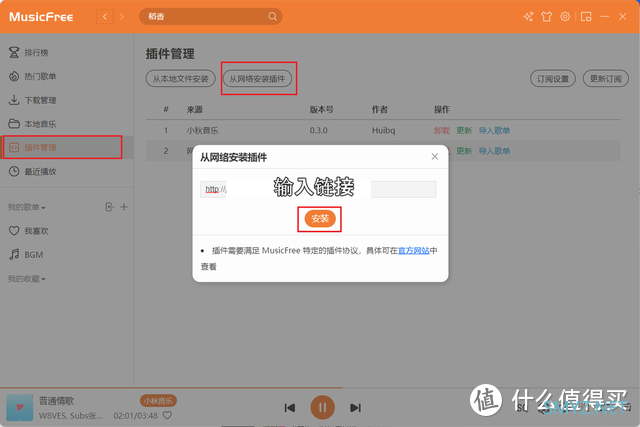Click 更新 in plugin row 2
The image size is (640, 427).
coord(464,151)
